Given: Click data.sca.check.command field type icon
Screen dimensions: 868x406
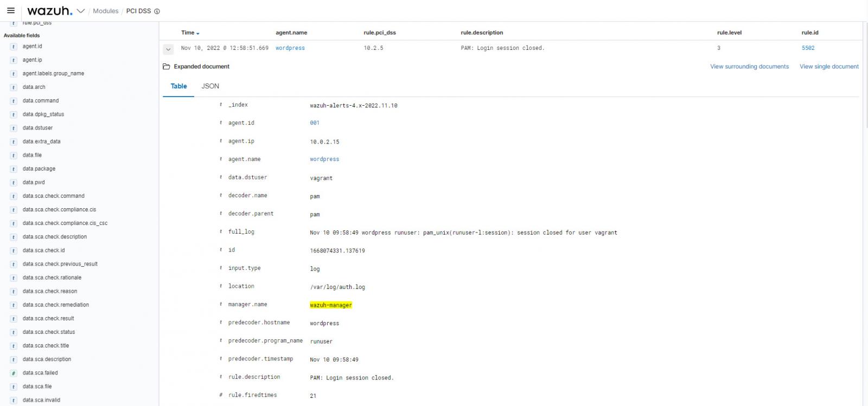Looking at the screenshot, I should tap(14, 196).
